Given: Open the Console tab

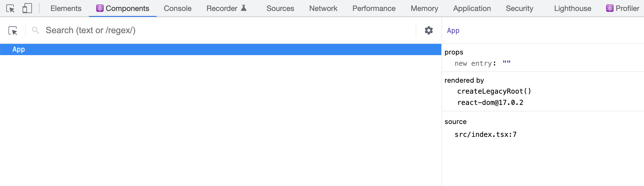Looking at the screenshot, I should pos(177,8).
